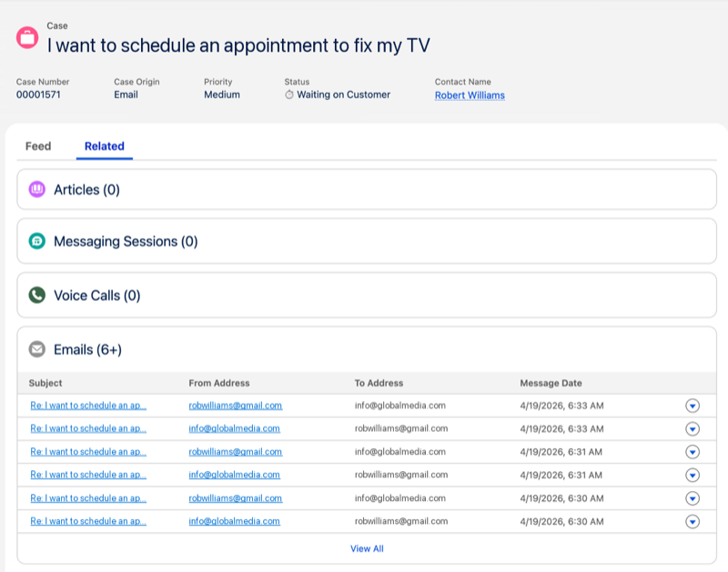The height and width of the screenshot is (572, 728).
Task: Click robwilliams@gmail.com From address at 6:30 AM
Action: (236, 498)
